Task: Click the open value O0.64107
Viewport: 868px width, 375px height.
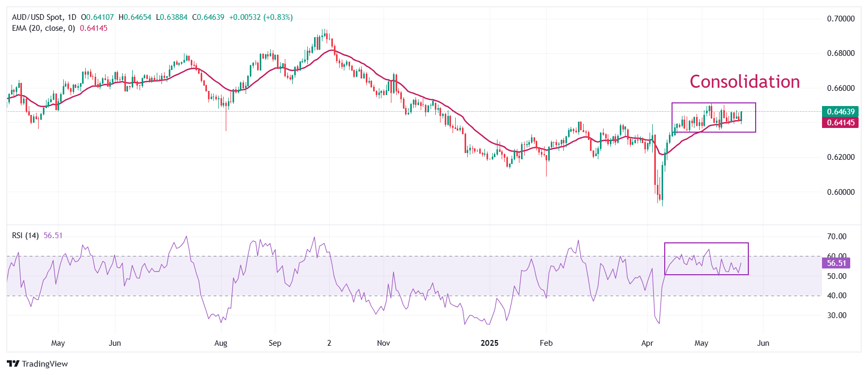Action: [97, 17]
